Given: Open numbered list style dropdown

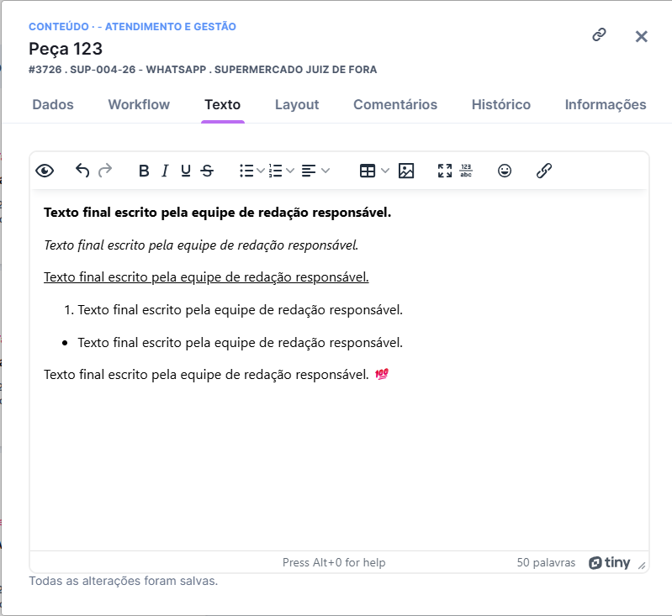Looking at the screenshot, I should point(290,171).
